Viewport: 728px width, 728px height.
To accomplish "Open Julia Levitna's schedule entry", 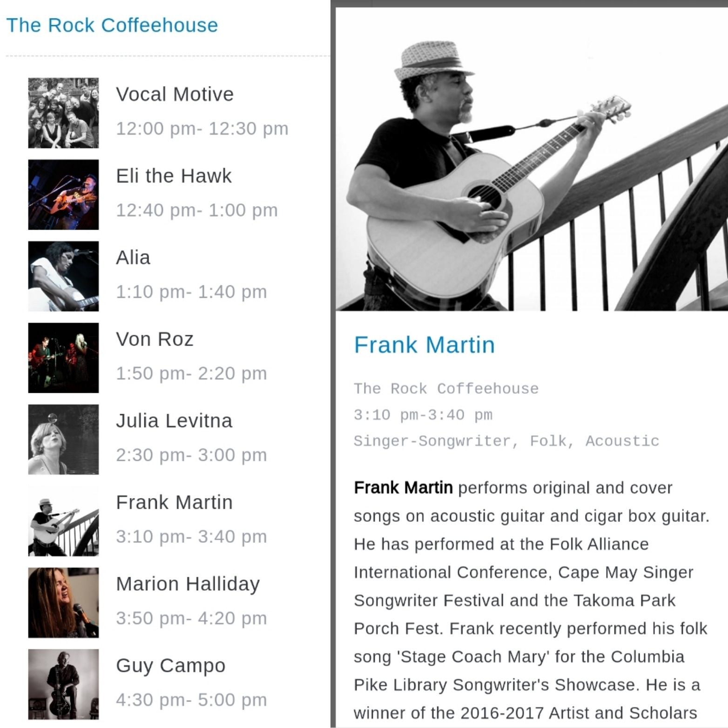I will (174, 421).
